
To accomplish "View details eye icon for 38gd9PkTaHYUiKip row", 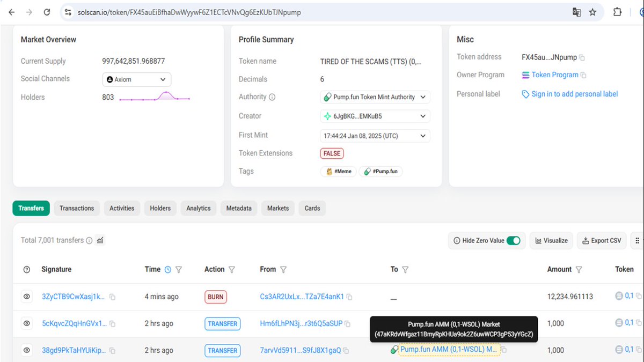I will [27, 350].
